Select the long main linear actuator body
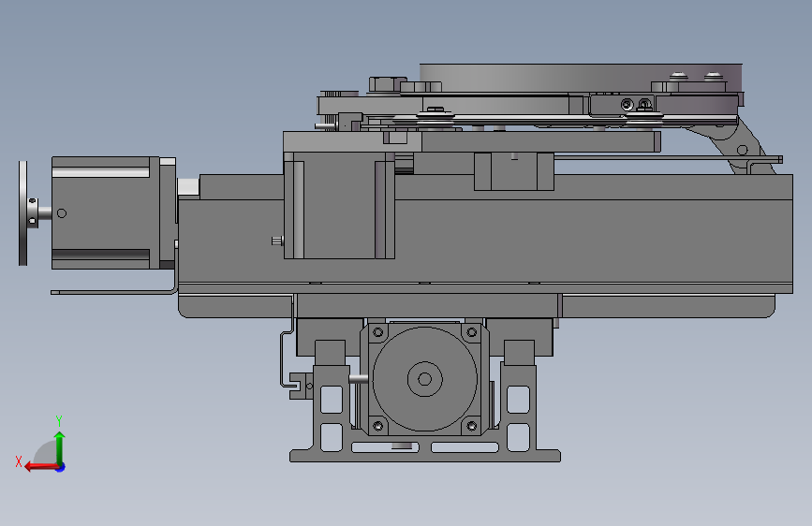Viewport: 812px width, 526px height. coord(485,241)
